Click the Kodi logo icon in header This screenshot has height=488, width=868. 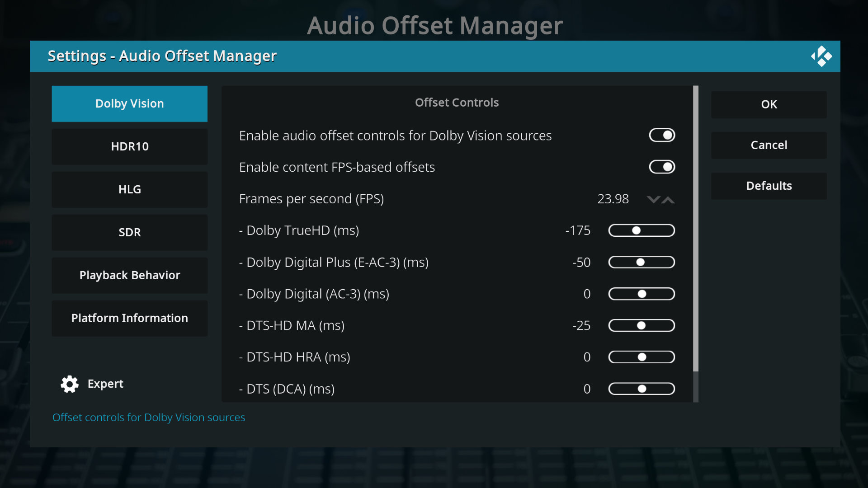click(821, 56)
